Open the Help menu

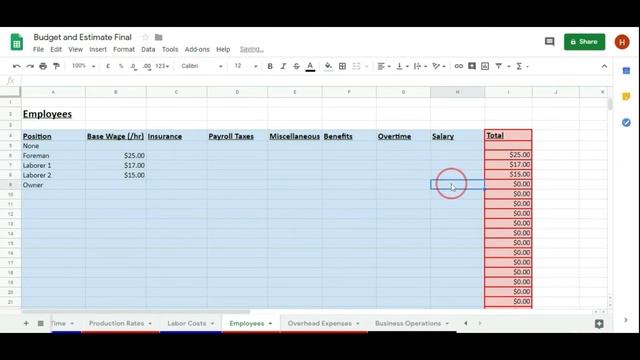223,49
